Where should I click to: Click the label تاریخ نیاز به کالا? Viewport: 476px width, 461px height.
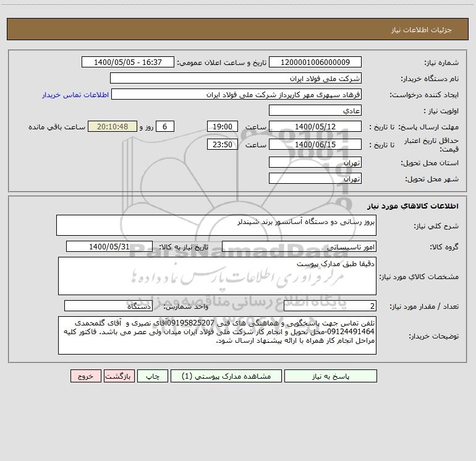pyautogui.click(x=184, y=247)
